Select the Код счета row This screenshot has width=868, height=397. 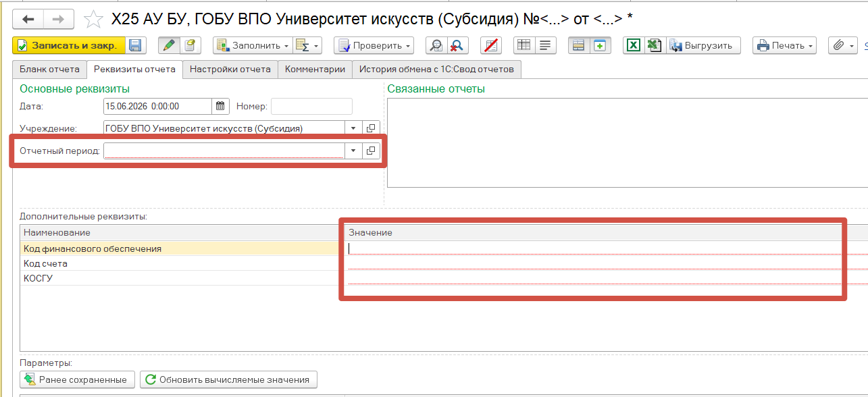tap(182, 263)
